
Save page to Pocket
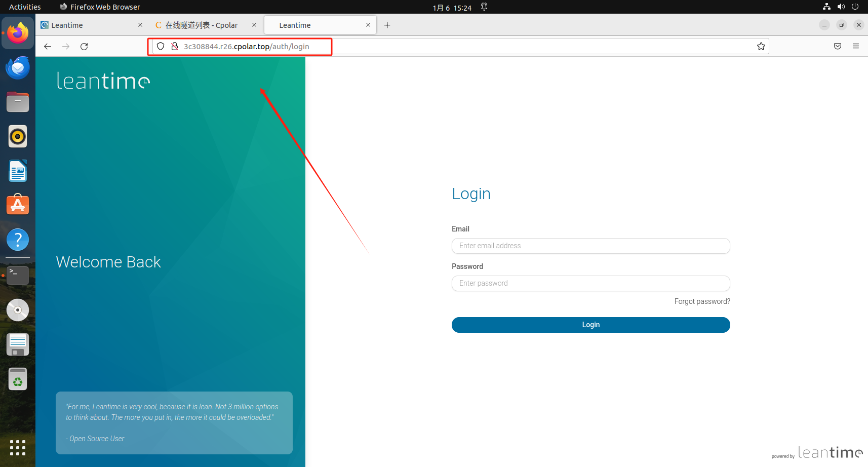click(838, 46)
